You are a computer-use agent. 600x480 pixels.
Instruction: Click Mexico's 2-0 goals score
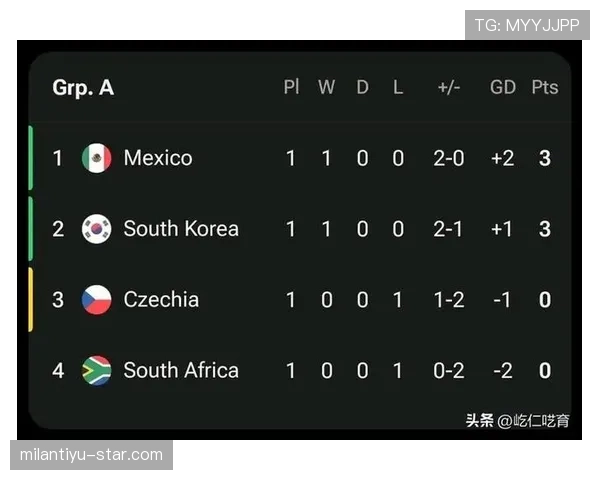(x=449, y=158)
